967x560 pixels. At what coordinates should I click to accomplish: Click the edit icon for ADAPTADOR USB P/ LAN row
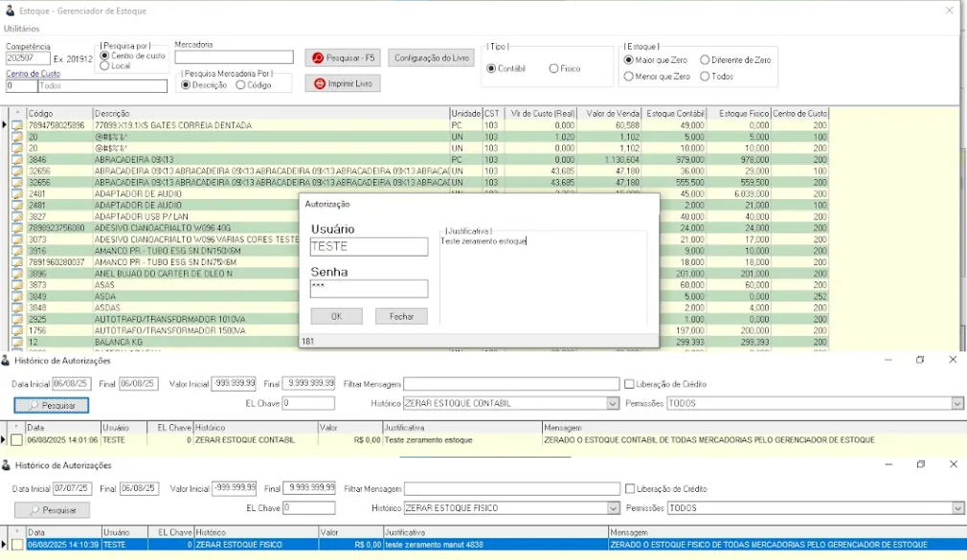[17, 216]
